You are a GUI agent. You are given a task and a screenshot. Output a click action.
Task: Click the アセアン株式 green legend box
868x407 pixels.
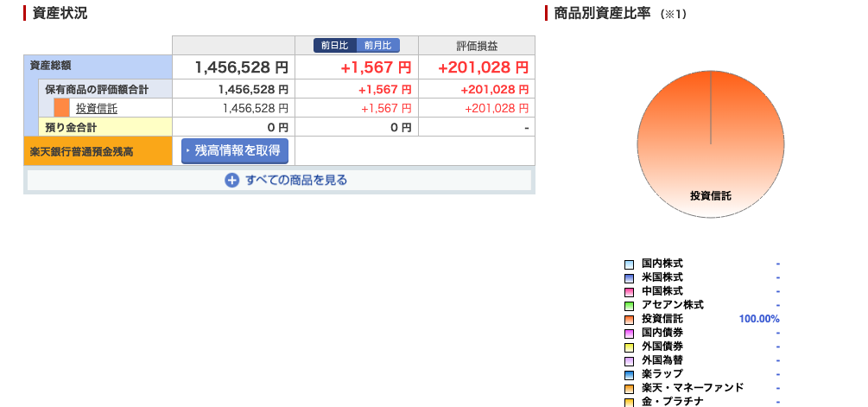629,306
